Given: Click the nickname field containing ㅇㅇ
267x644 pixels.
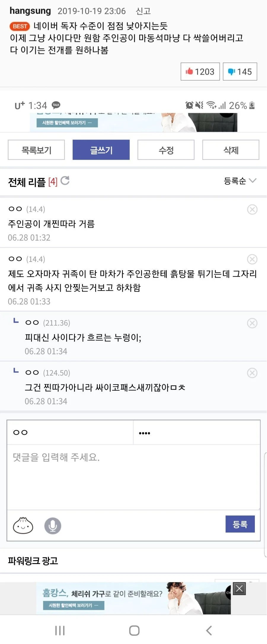Looking at the screenshot, I should 70,432.
